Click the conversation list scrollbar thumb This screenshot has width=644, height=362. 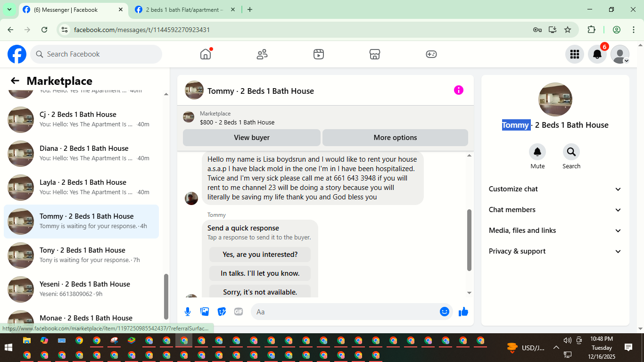pos(166,296)
